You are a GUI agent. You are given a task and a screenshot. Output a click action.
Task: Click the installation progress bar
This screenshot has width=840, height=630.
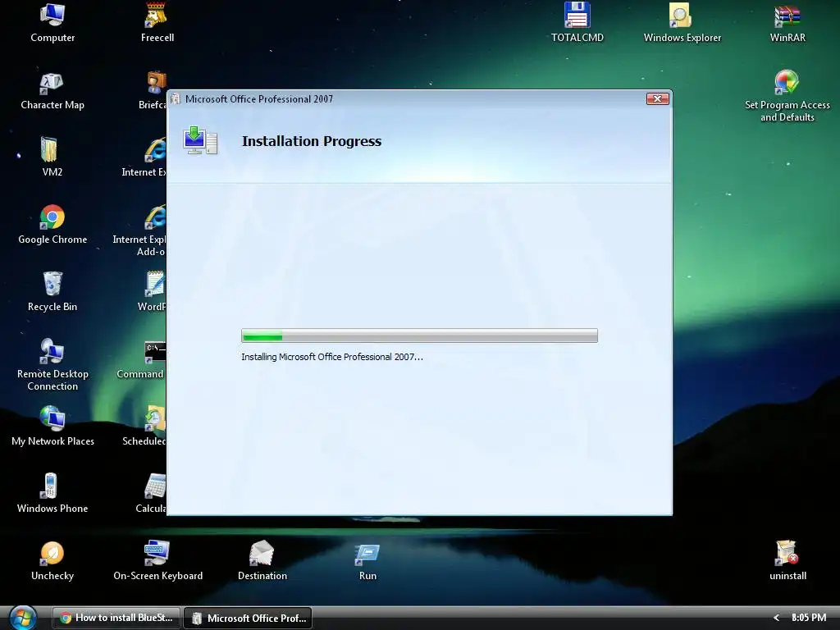click(x=419, y=336)
